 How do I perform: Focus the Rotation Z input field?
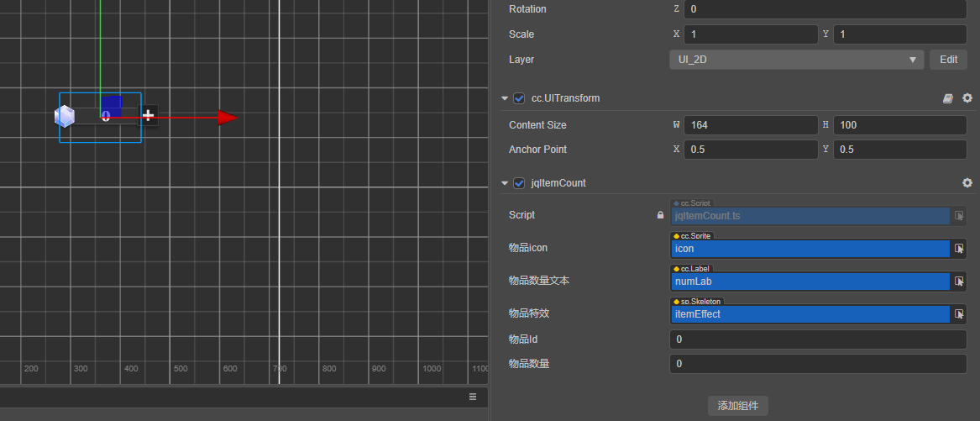tap(825, 9)
